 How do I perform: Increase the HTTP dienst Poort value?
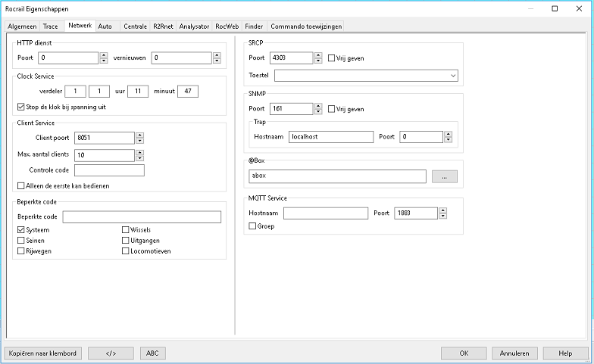coord(103,54)
